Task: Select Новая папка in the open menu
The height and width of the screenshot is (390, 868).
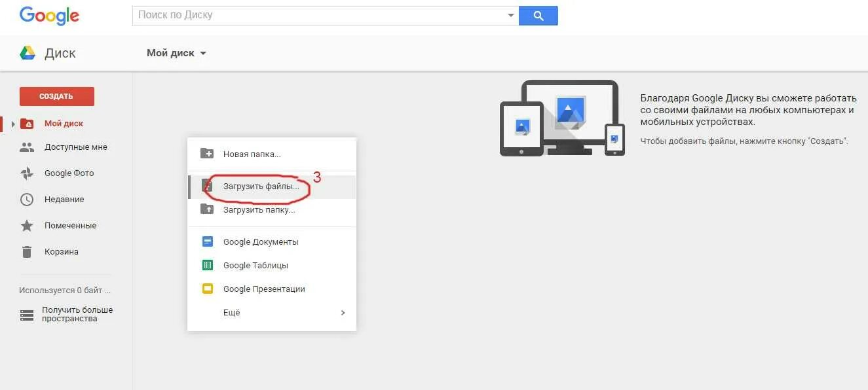Action: (253, 154)
